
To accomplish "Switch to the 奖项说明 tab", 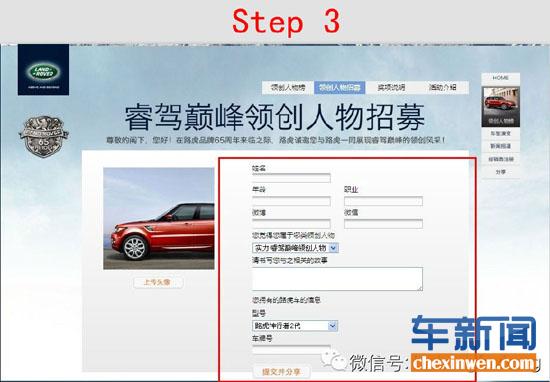I will coord(391,87).
